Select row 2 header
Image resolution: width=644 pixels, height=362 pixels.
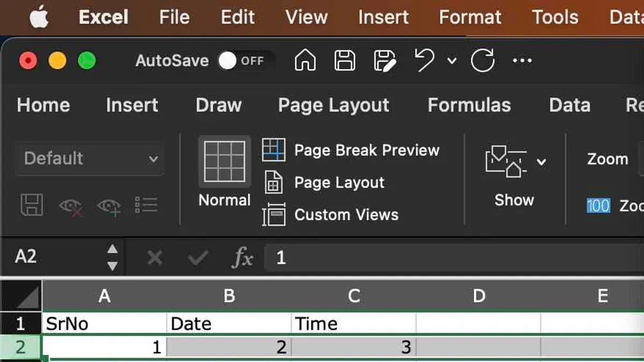pos(20,348)
